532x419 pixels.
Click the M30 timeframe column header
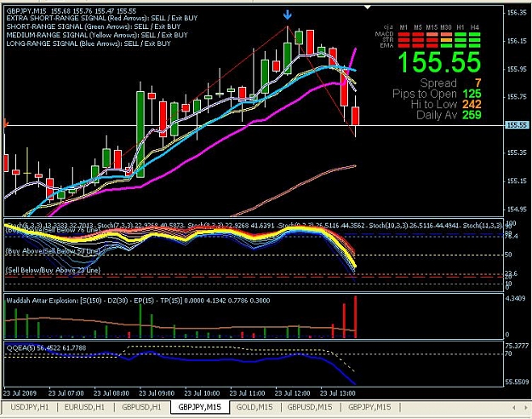point(446,27)
